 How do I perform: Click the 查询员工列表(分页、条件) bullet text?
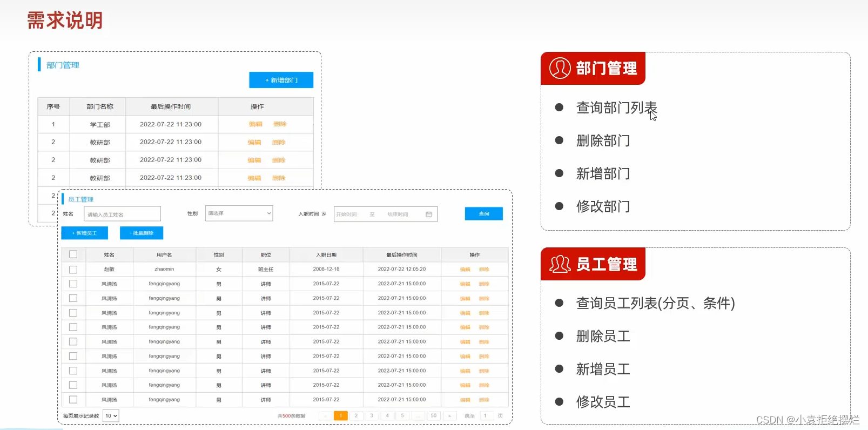(656, 304)
